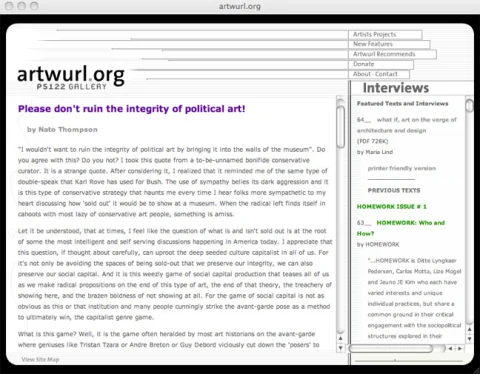Click the author name Nato Thompson

coord(68,129)
